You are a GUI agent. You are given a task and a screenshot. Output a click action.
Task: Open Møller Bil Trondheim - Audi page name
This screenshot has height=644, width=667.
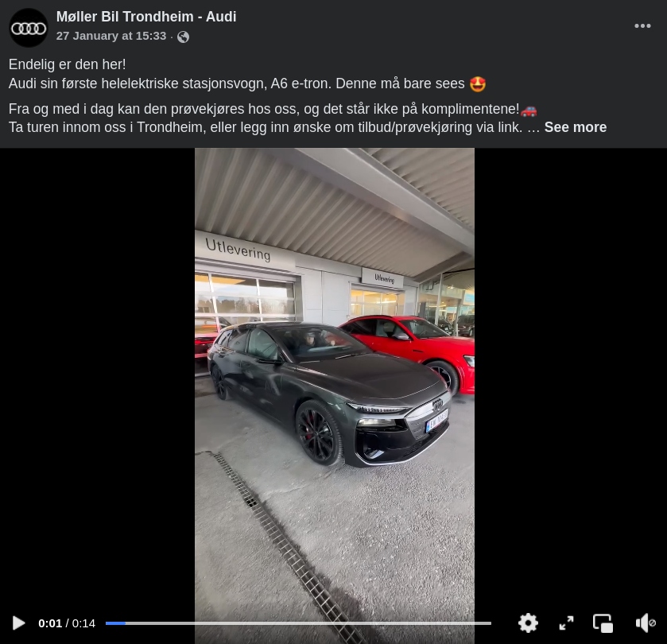tap(146, 17)
